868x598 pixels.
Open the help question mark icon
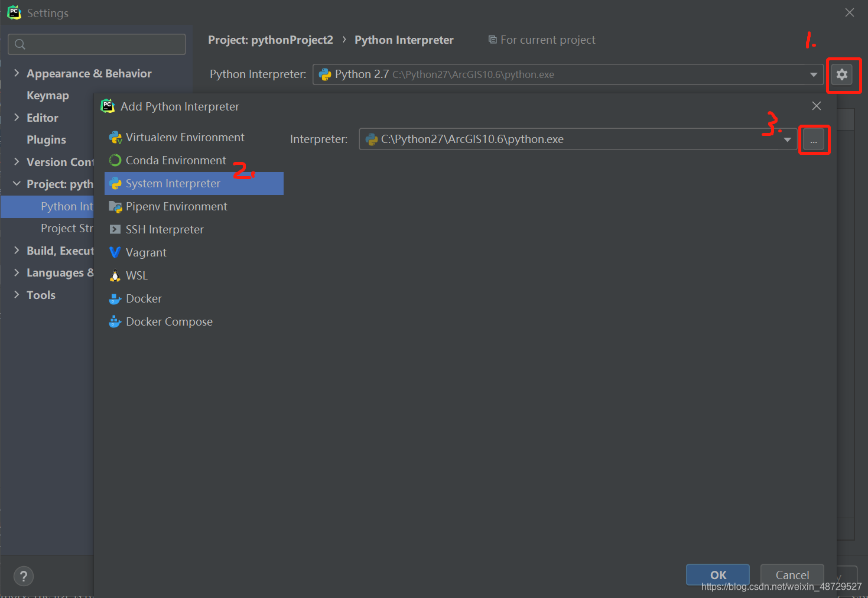coord(24,576)
